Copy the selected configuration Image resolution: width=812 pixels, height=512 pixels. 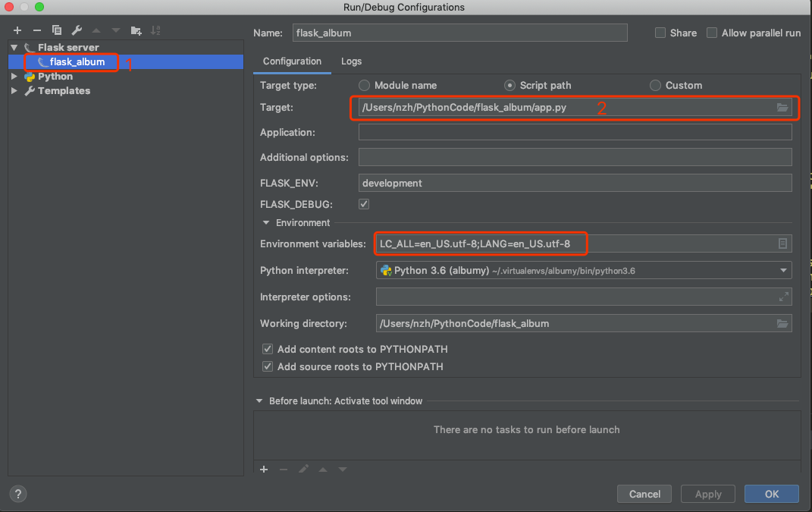click(x=57, y=30)
